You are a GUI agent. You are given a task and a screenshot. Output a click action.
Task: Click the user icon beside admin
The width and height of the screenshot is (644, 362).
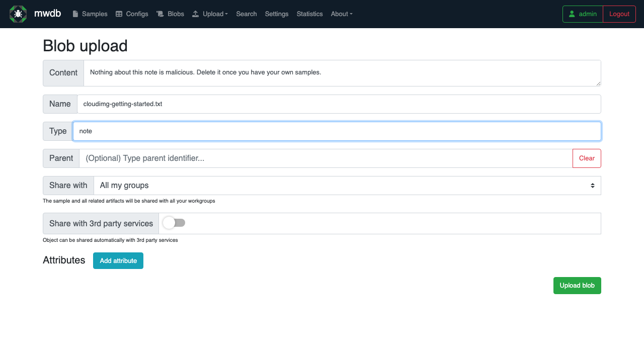coord(572,14)
